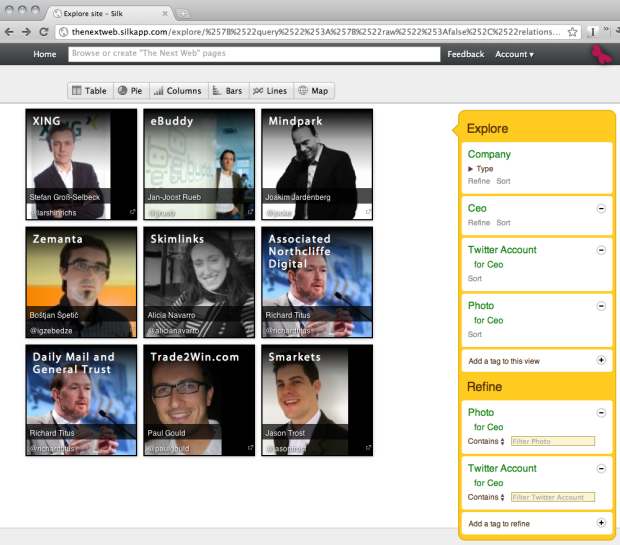Open the XING company card
620x545 pixels.
tap(81, 164)
